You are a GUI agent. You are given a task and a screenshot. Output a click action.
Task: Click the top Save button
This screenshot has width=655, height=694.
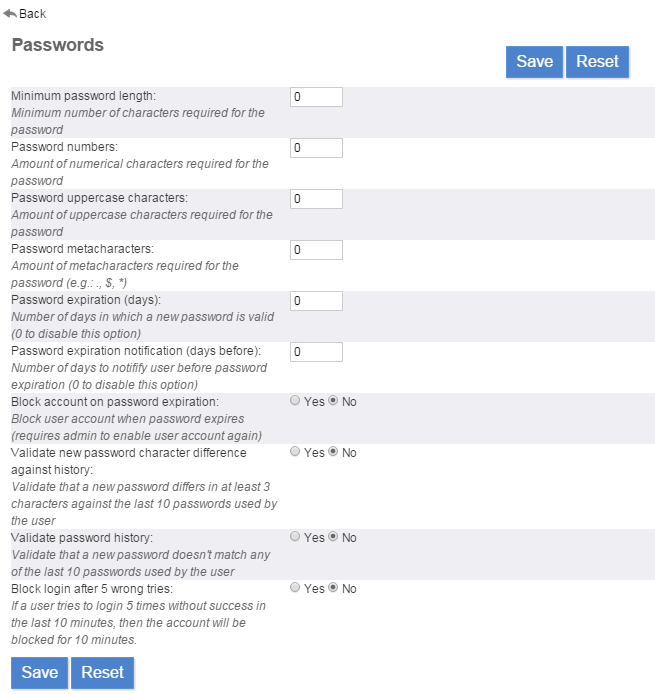point(534,61)
